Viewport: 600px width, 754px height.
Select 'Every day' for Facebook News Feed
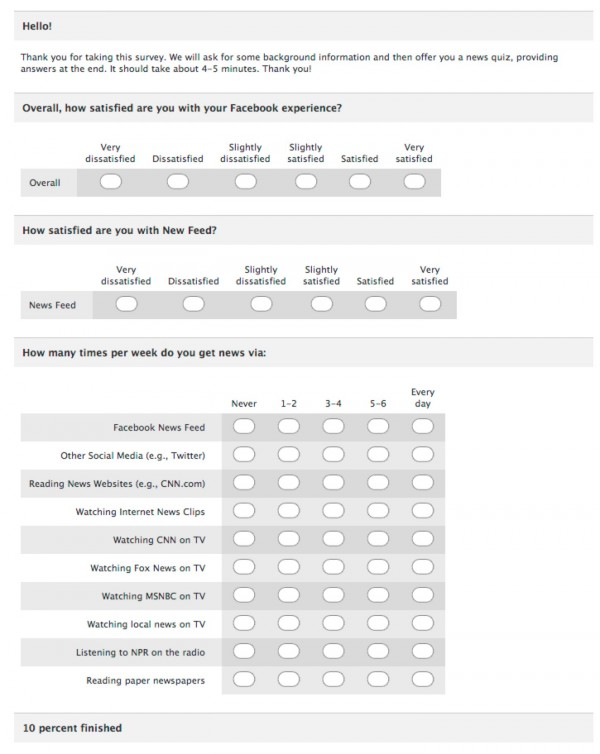[x=422, y=427]
